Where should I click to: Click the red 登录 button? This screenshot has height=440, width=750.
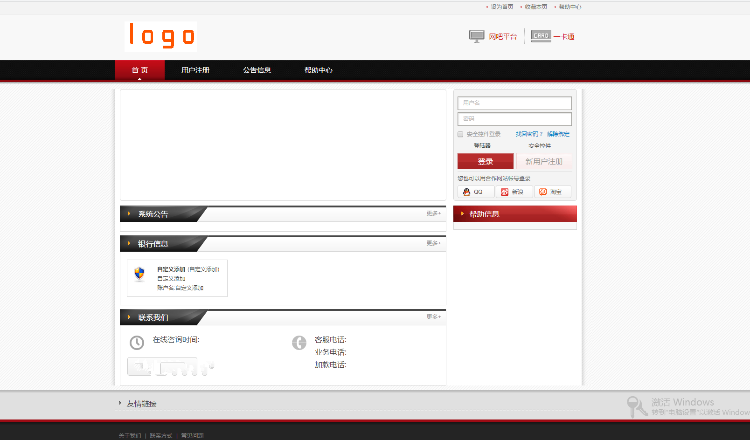coord(485,161)
